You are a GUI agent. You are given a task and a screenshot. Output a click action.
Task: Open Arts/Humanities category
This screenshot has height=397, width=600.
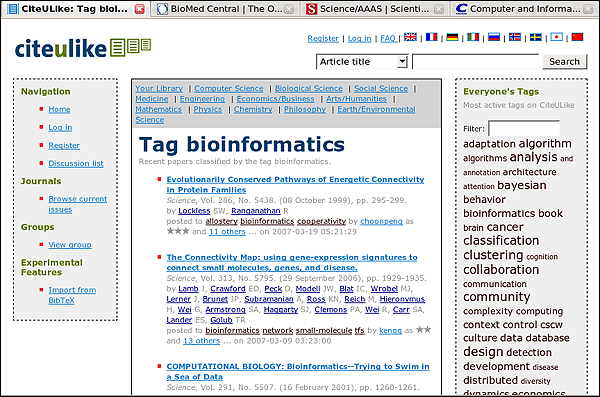click(x=356, y=99)
